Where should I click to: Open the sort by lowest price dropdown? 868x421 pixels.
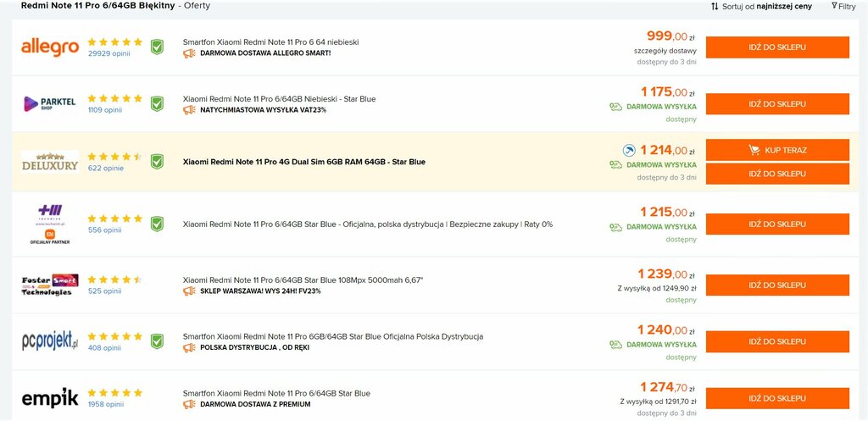(762, 7)
